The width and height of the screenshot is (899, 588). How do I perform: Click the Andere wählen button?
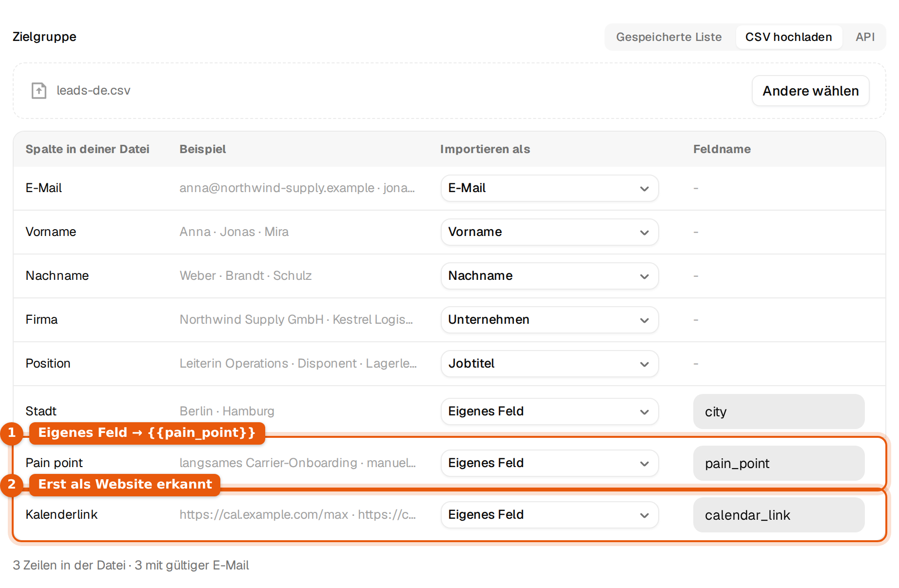point(810,91)
